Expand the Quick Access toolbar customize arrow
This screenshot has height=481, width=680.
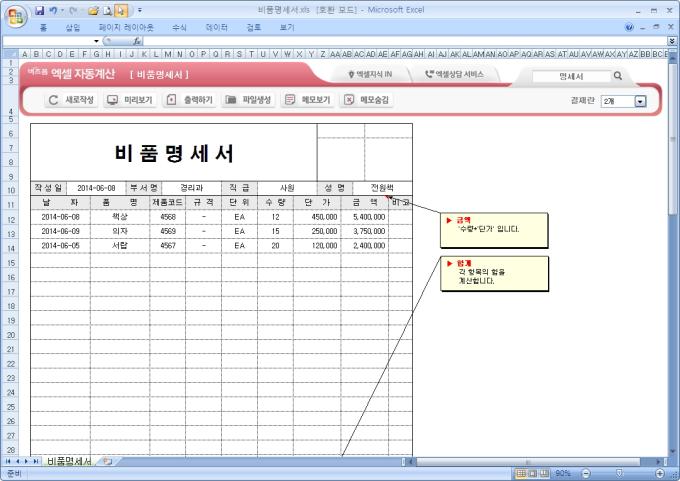click(x=140, y=10)
